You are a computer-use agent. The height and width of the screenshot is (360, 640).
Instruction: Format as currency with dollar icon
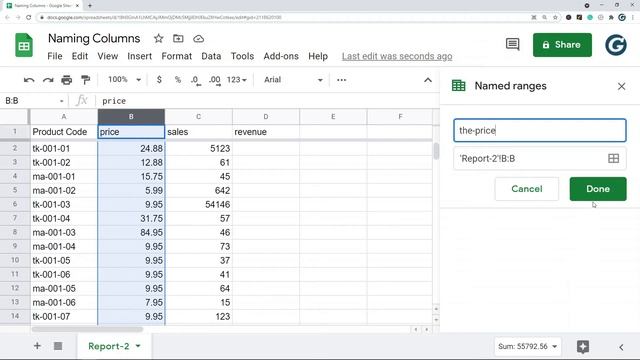click(159, 80)
